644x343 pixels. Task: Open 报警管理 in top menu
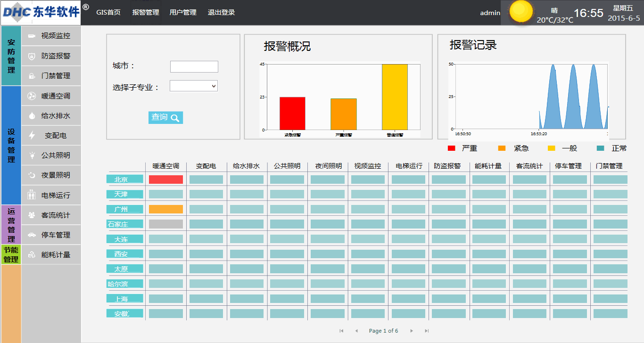point(146,13)
